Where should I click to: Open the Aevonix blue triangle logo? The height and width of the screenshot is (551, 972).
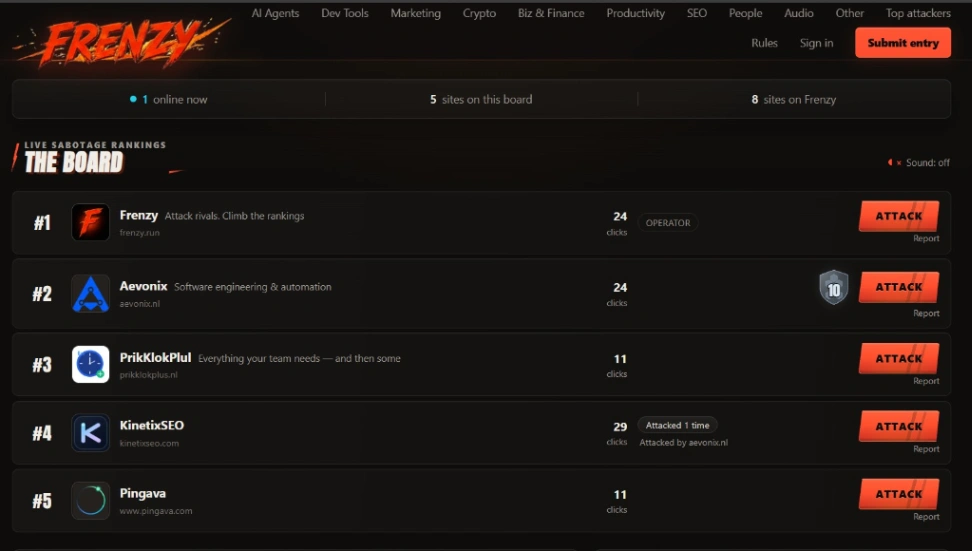pos(91,293)
